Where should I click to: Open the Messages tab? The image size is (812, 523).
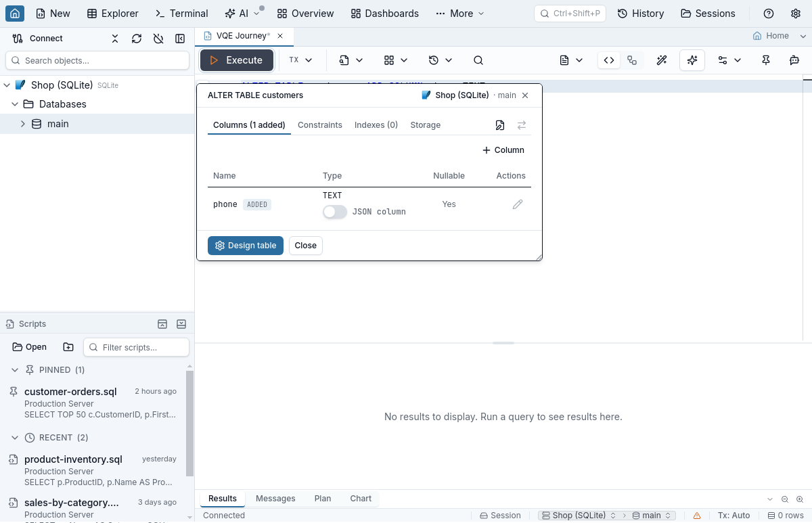(x=275, y=499)
